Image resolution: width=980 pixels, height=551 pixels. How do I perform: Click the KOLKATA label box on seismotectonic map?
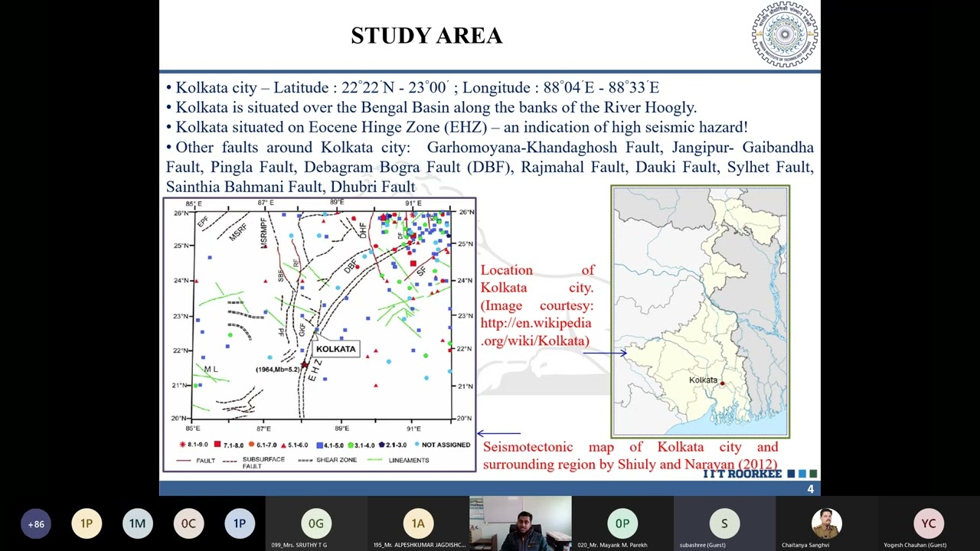(335, 349)
